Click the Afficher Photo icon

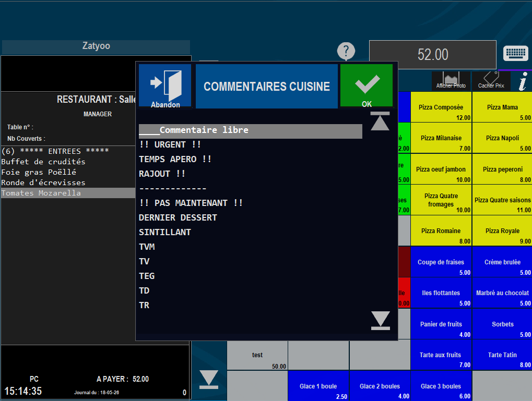(451, 81)
